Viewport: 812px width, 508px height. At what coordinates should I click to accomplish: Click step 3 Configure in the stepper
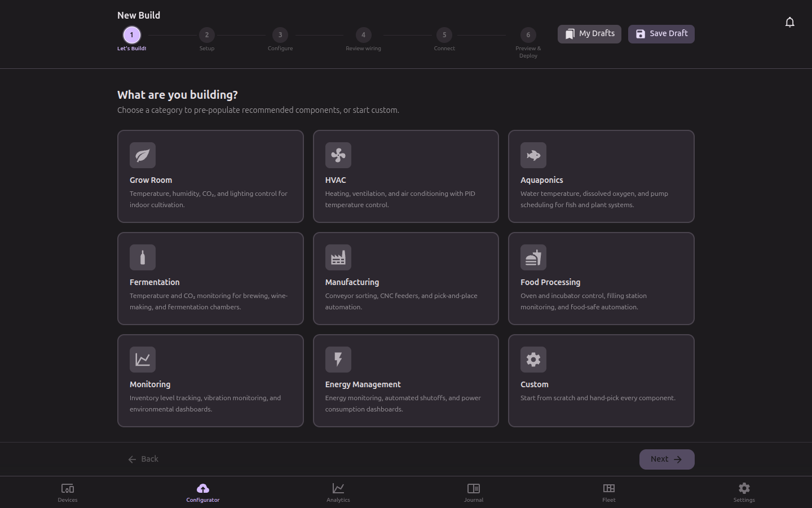pyautogui.click(x=280, y=35)
